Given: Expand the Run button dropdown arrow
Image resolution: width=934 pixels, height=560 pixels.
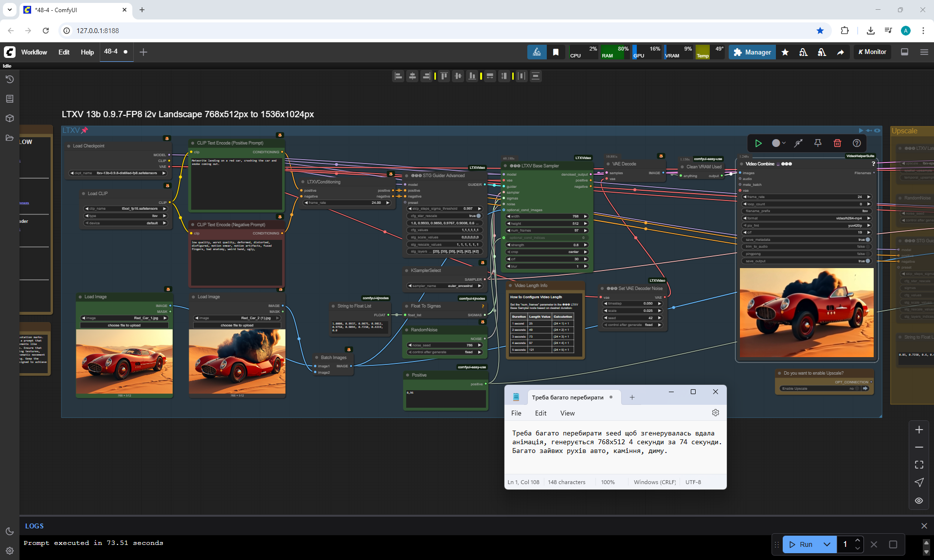Looking at the screenshot, I should pyautogui.click(x=827, y=544).
